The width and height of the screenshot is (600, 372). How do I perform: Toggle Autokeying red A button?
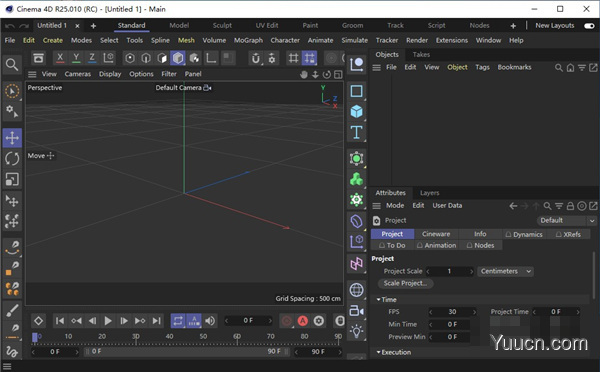303,321
